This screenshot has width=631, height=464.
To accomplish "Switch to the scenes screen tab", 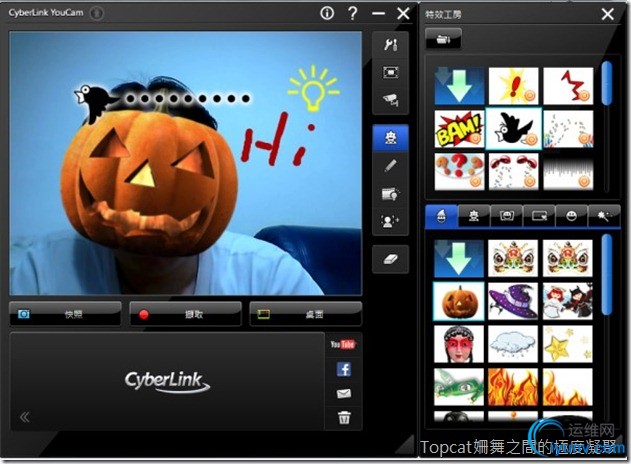I will click(539, 217).
